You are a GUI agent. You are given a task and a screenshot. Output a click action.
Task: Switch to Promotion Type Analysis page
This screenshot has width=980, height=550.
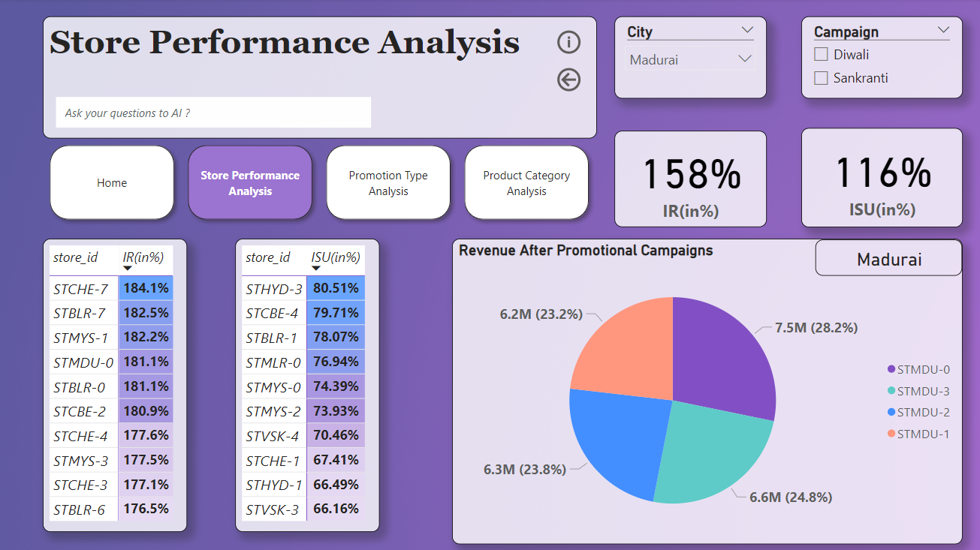[x=388, y=183]
